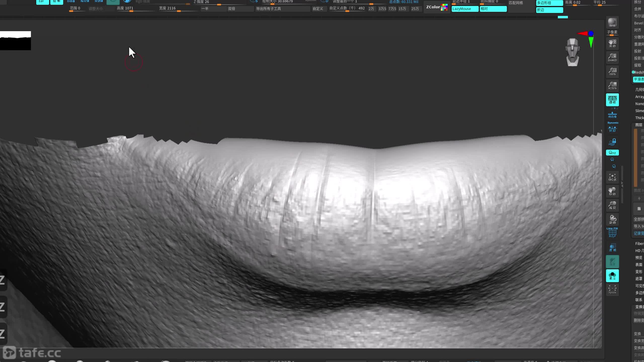Click the head orientation camera widget
The height and width of the screenshot is (362, 644).
coord(573,52)
